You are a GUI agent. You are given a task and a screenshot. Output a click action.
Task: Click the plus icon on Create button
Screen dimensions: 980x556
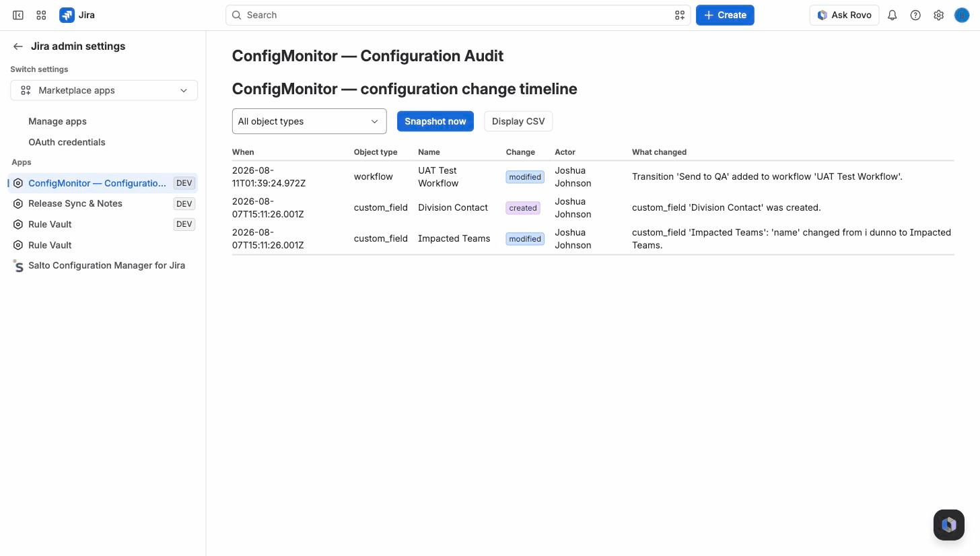[x=708, y=15]
